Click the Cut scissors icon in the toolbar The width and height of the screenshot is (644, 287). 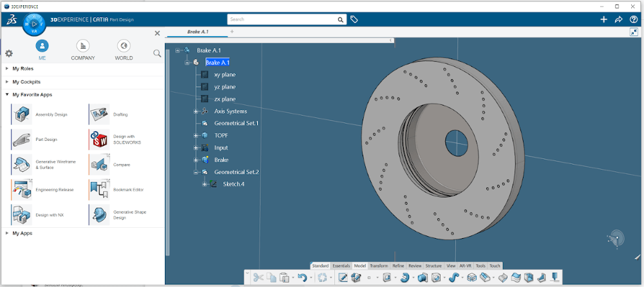click(258, 277)
